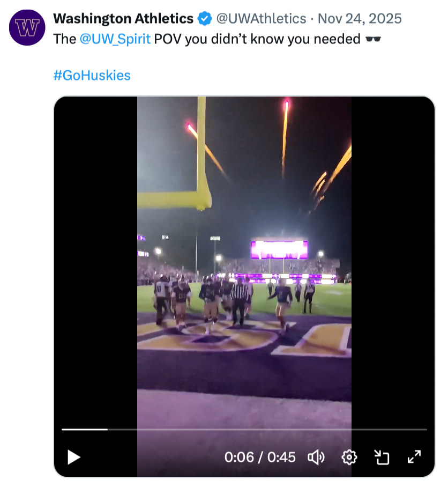Click the purple scoreboard in the video
This screenshot has width=448, height=487.
click(279, 249)
